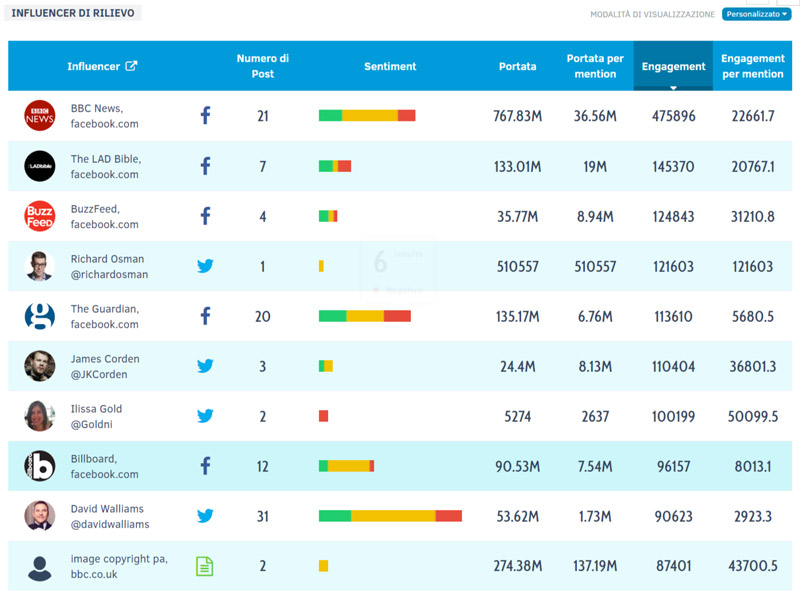Click the 475896 Engagement value
Image resolution: width=800 pixels, height=606 pixels.
[x=673, y=116]
